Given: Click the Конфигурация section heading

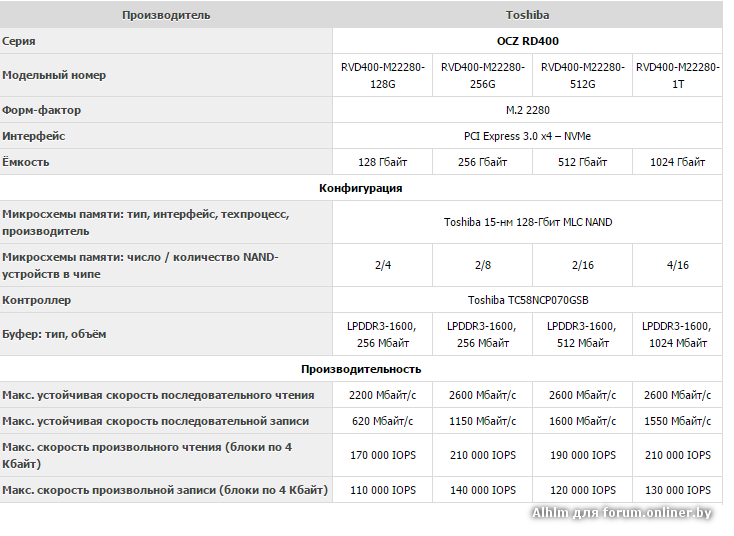Looking at the screenshot, I should (361, 188).
